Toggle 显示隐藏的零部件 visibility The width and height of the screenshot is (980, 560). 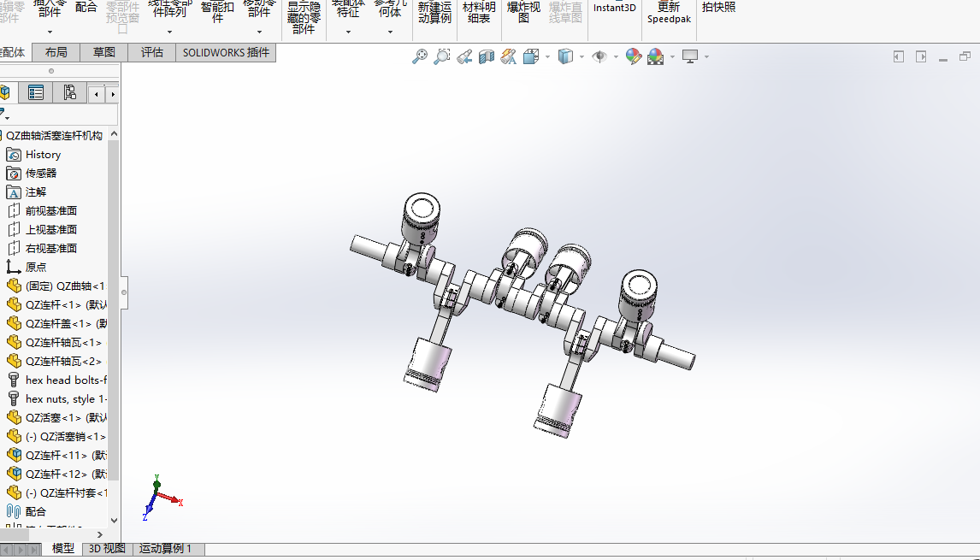click(304, 17)
